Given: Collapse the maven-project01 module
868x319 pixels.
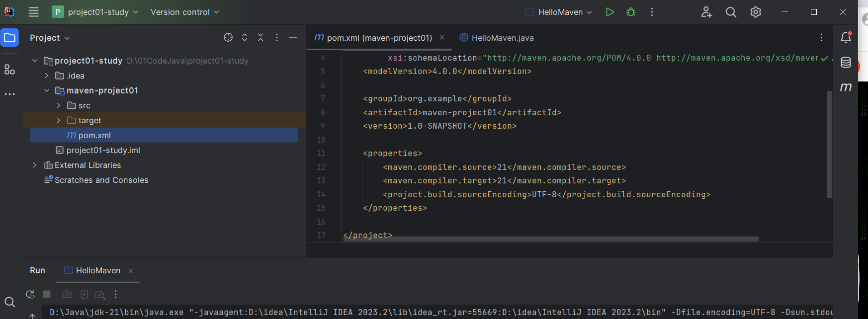Looking at the screenshot, I should [x=47, y=90].
